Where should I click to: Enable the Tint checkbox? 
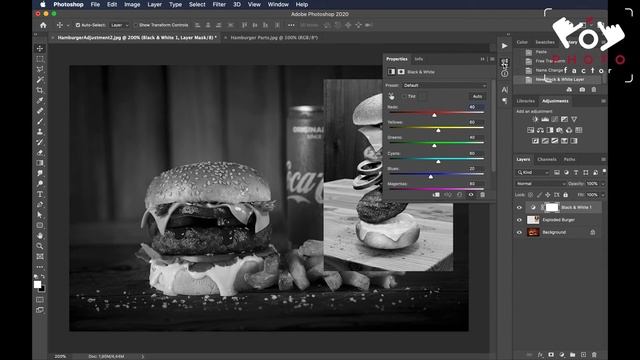point(404,96)
